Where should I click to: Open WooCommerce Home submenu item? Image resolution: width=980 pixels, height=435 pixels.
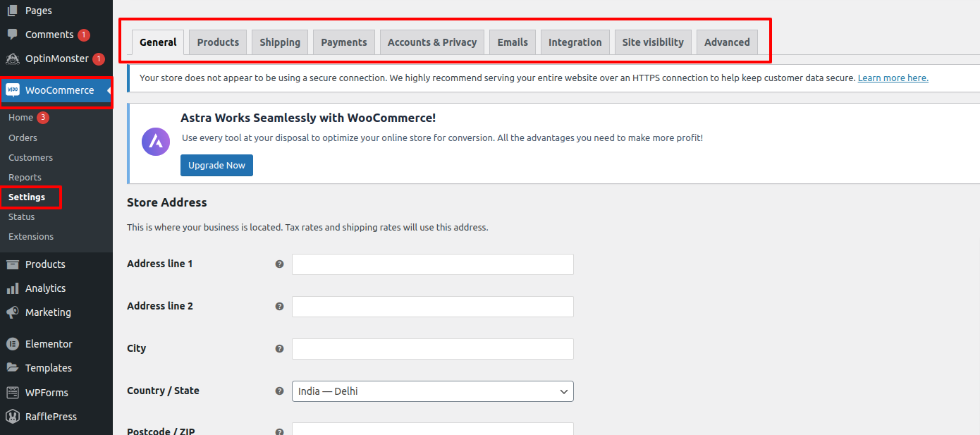pyautogui.click(x=20, y=118)
